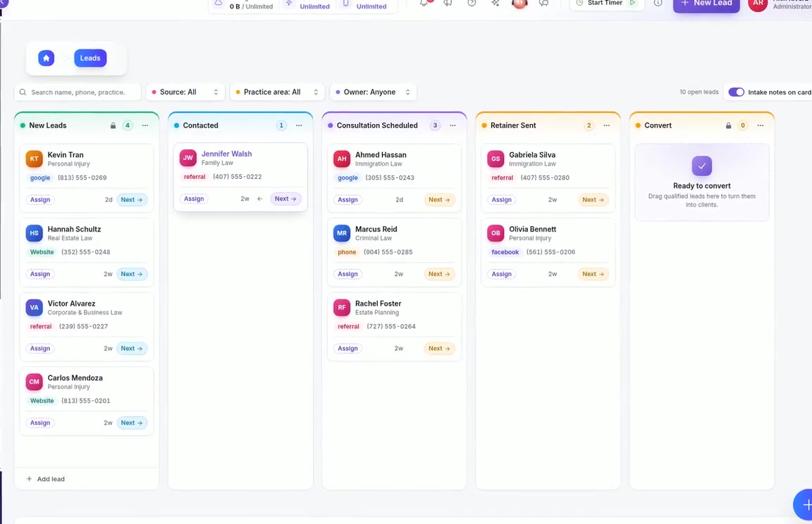Click Hannah Schultz's HS avatar

(x=34, y=233)
